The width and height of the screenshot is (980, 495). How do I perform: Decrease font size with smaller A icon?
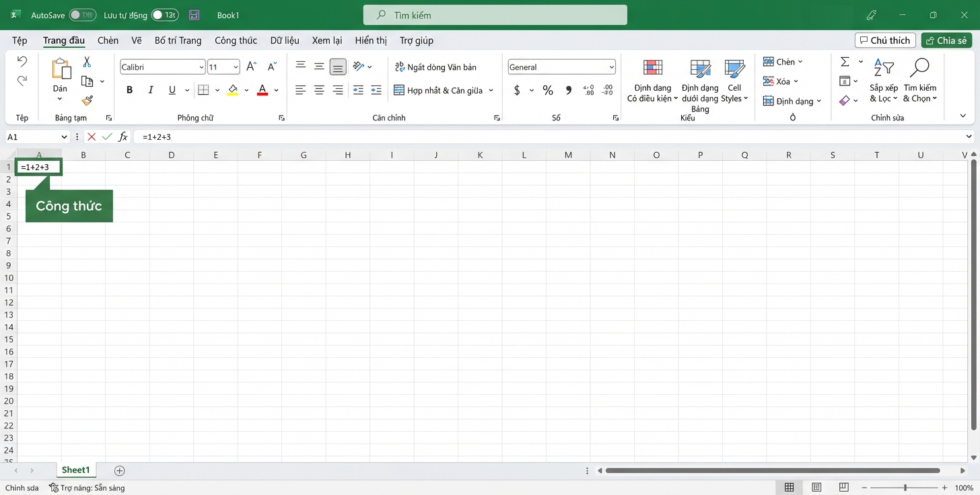pos(272,67)
